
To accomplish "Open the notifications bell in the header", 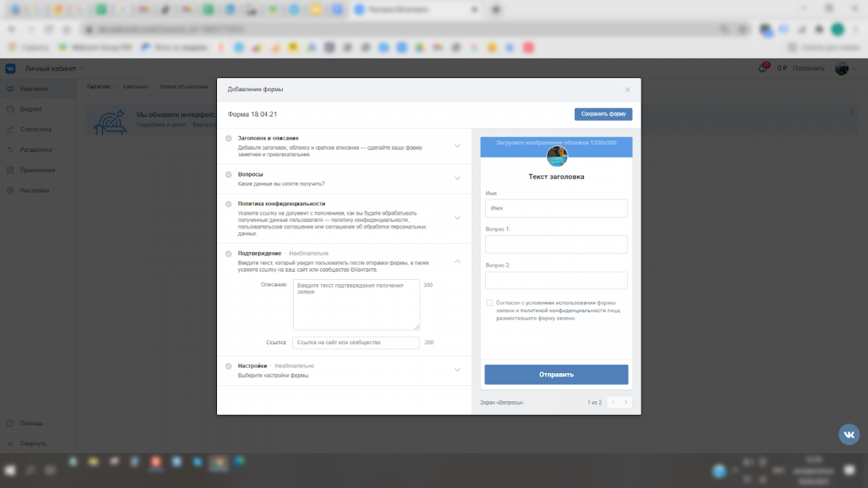I will tap(763, 69).
